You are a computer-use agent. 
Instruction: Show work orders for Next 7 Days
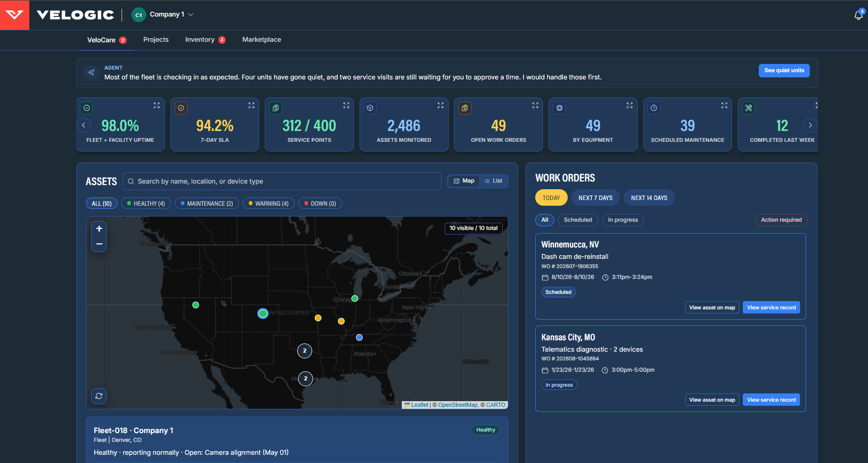595,198
